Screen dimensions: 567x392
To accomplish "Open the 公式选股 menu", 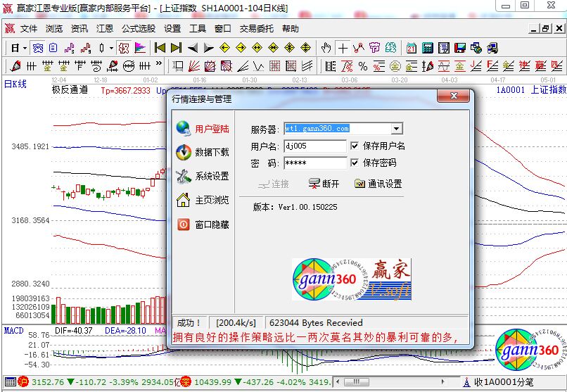I will [x=139, y=29].
